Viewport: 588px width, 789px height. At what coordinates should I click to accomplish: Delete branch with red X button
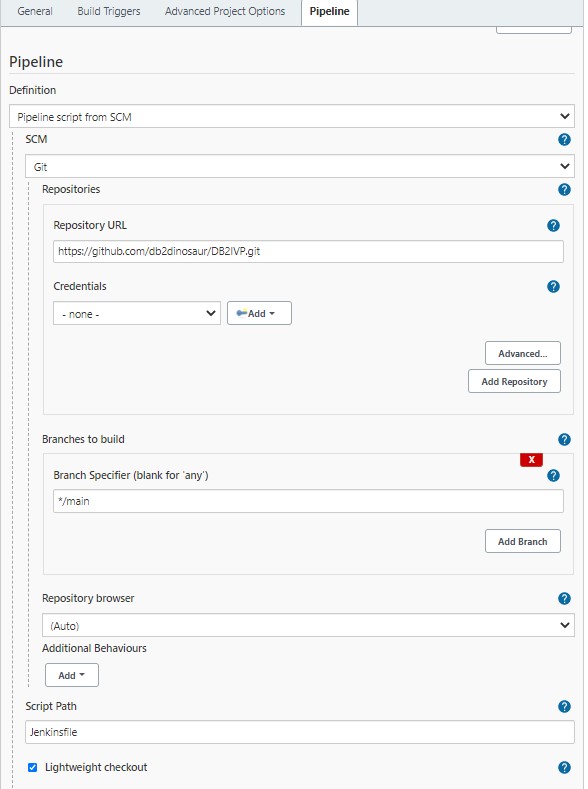tap(531, 459)
